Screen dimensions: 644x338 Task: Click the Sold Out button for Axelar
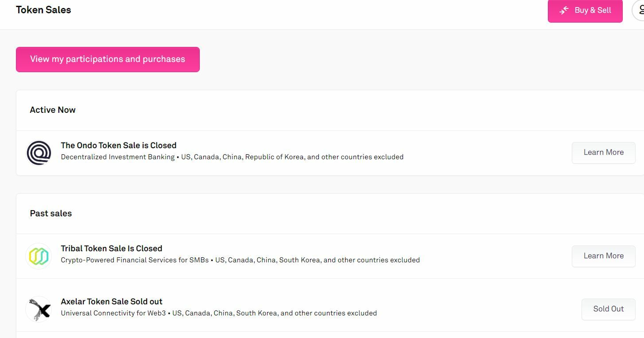608,309
